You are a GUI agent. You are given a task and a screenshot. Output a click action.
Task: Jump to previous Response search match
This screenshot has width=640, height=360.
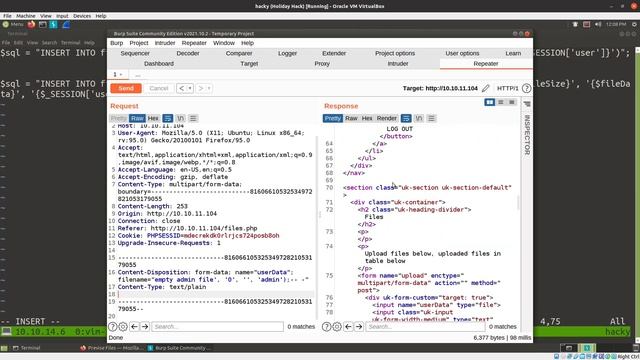(x=348, y=327)
